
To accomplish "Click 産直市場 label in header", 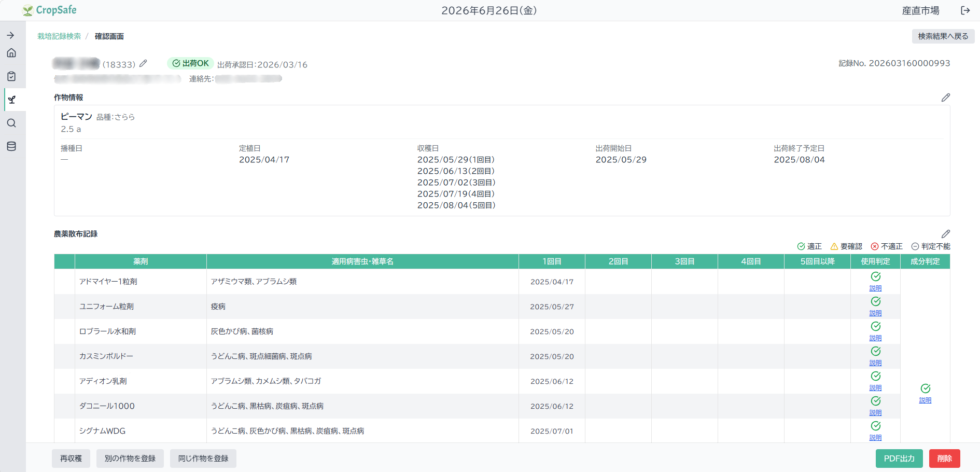I will (920, 10).
